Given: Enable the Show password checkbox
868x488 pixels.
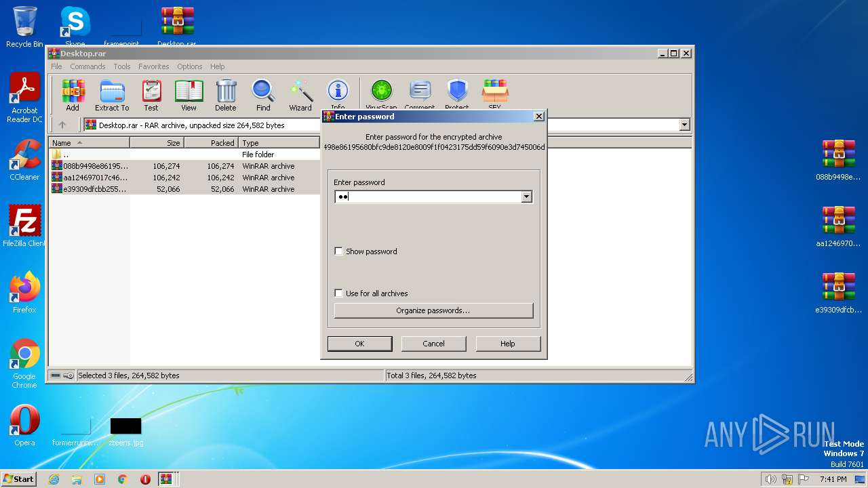Looking at the screenshot, I should 339,251.
